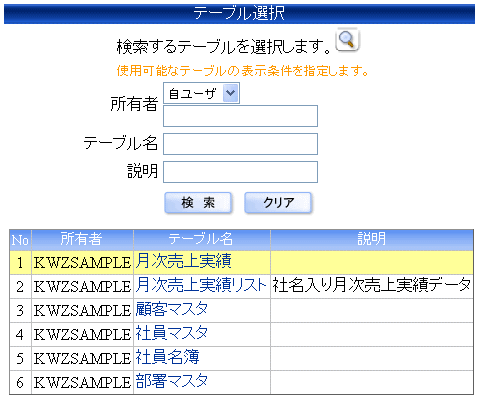Click the 所有者 column header
This screenshot has width=482, height=402.
[82, 240]
